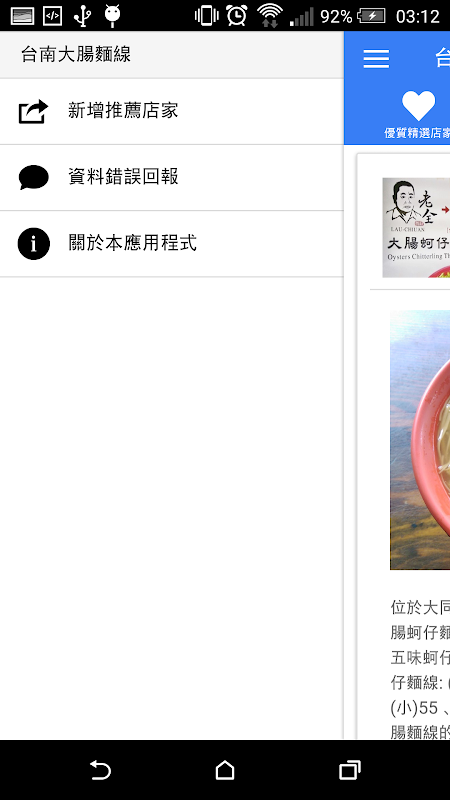Tap the Wi-Fi signal status icon
This screenshot has width=450, height=800.
coord(269,15)
